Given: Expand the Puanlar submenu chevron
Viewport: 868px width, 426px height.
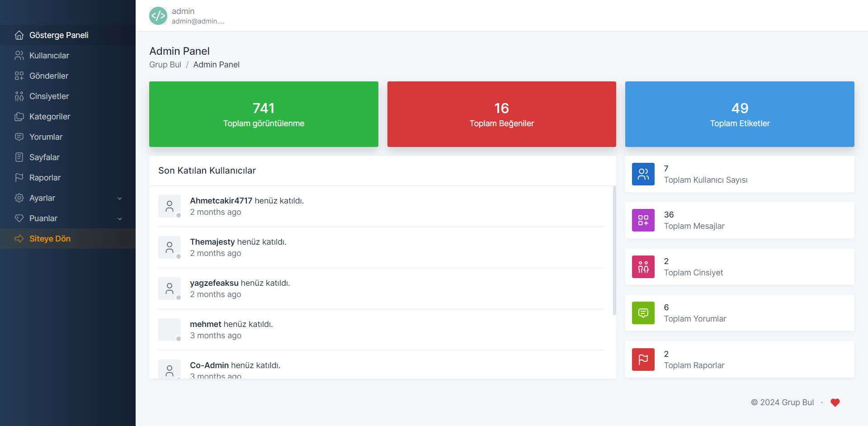Looking at the screenshot, I should 120,218.
